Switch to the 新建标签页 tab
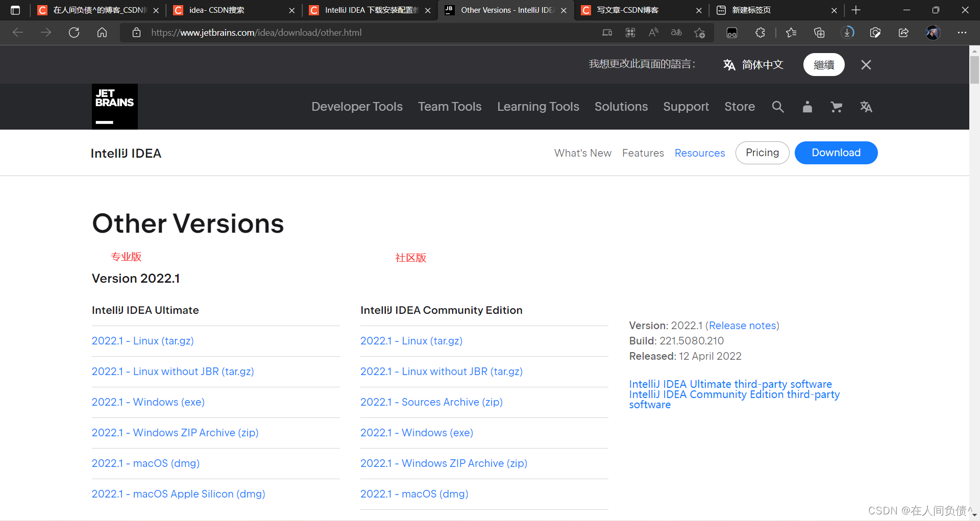 click(777, 10)
